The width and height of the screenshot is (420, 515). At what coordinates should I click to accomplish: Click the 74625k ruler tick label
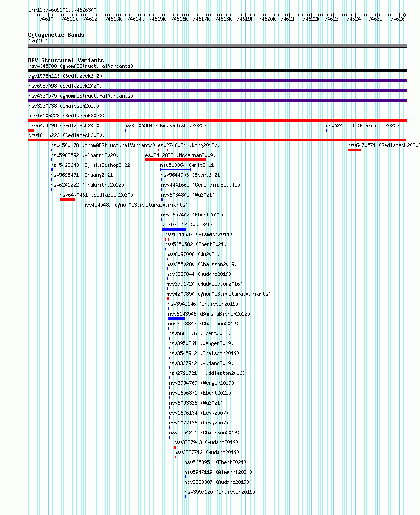click(x=377, y=19)
